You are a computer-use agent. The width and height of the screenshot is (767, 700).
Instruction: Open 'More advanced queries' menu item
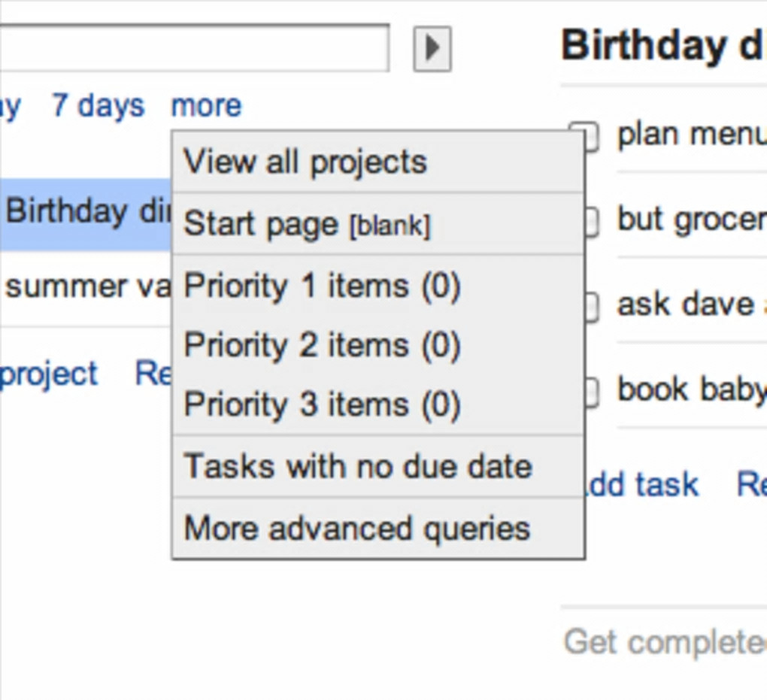pyautogui.click(x=357, y=528)
